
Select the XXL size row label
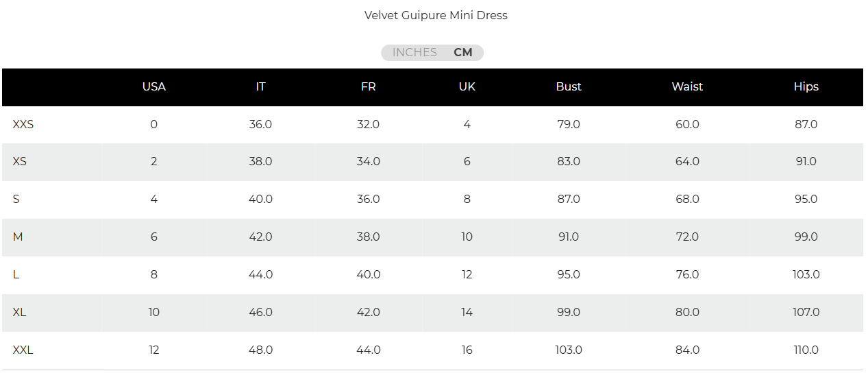[23, 350]
